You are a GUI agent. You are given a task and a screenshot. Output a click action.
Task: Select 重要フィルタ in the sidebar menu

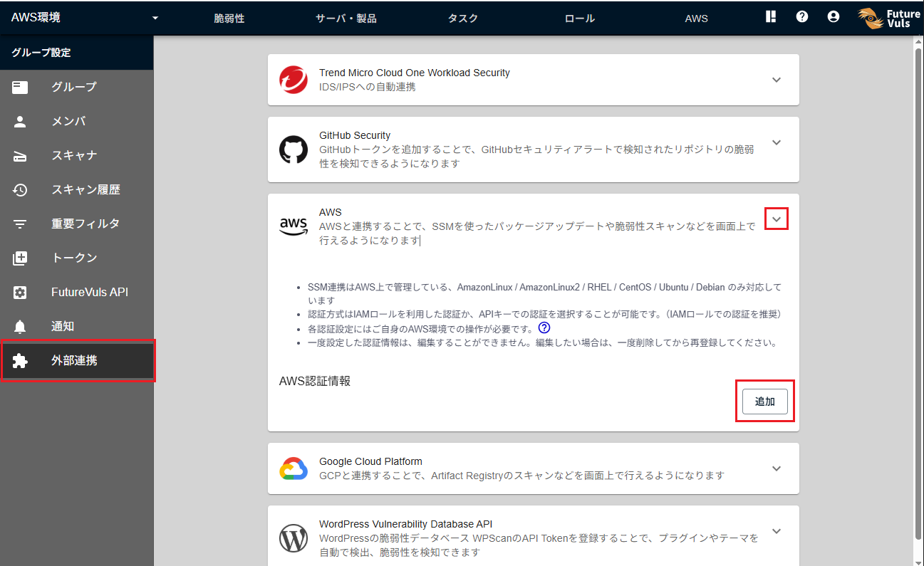coord(77,224)
